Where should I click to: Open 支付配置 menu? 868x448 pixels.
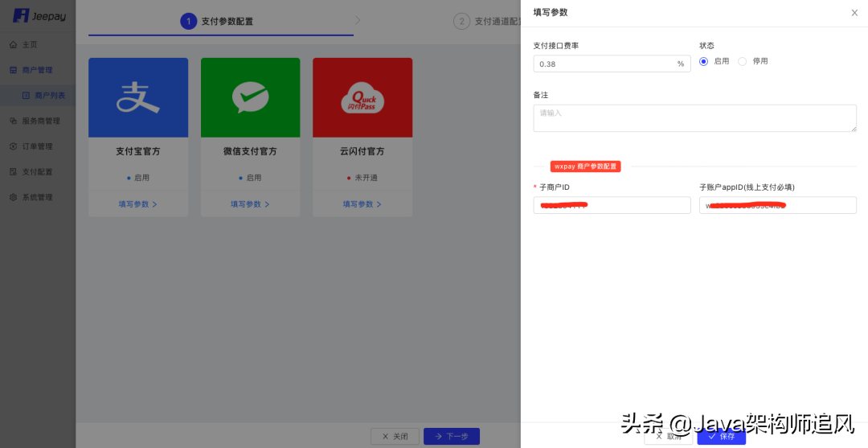(x=38, y=171)
